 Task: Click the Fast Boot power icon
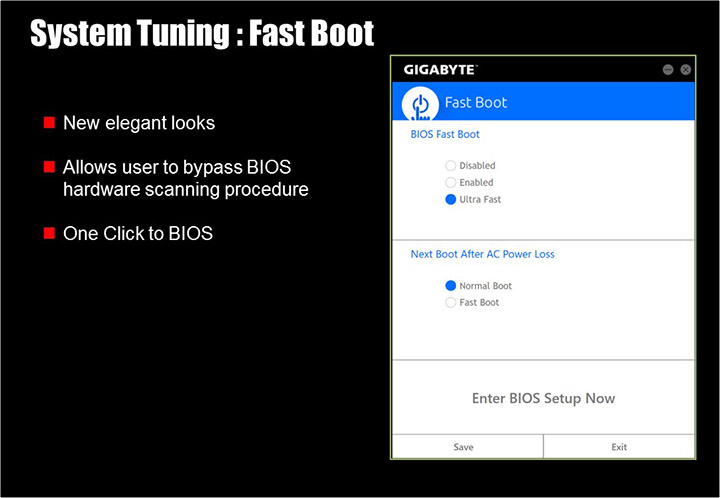420,104
